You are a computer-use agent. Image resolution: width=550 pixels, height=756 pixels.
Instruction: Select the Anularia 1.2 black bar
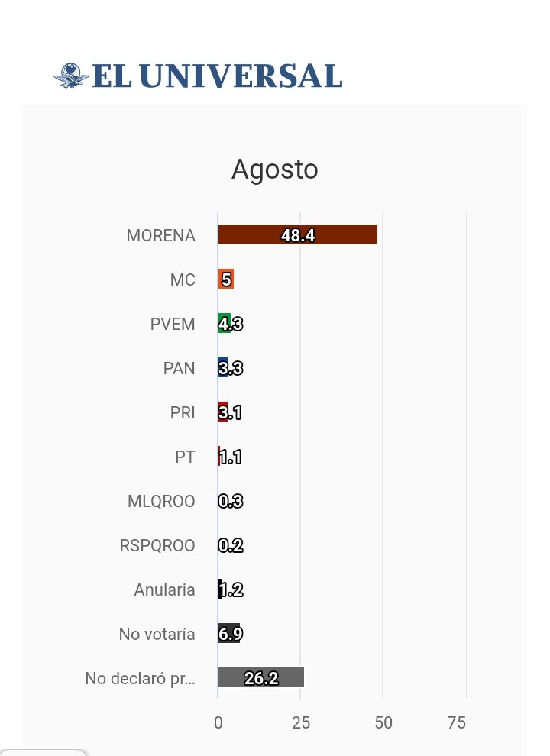(x=220, y=590)
